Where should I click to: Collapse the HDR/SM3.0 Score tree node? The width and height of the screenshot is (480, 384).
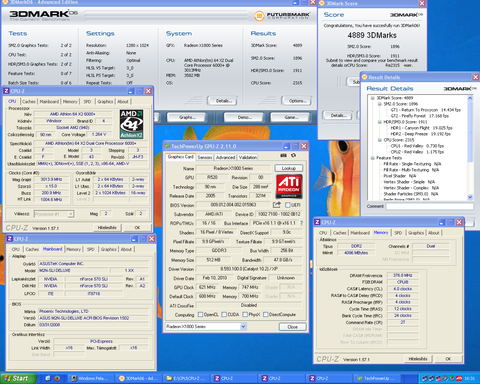[x=379, y=122]
